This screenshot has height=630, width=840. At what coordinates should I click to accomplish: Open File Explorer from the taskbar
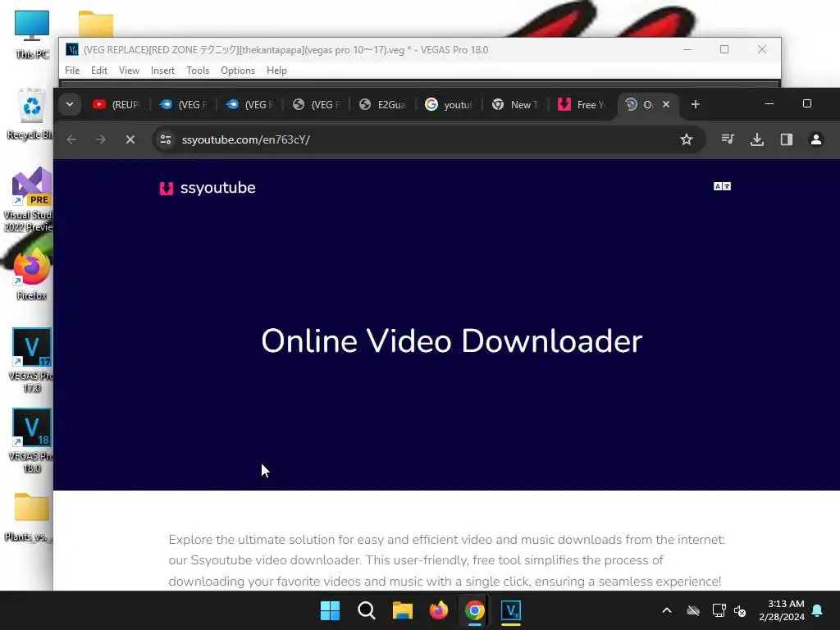point(402,610)
